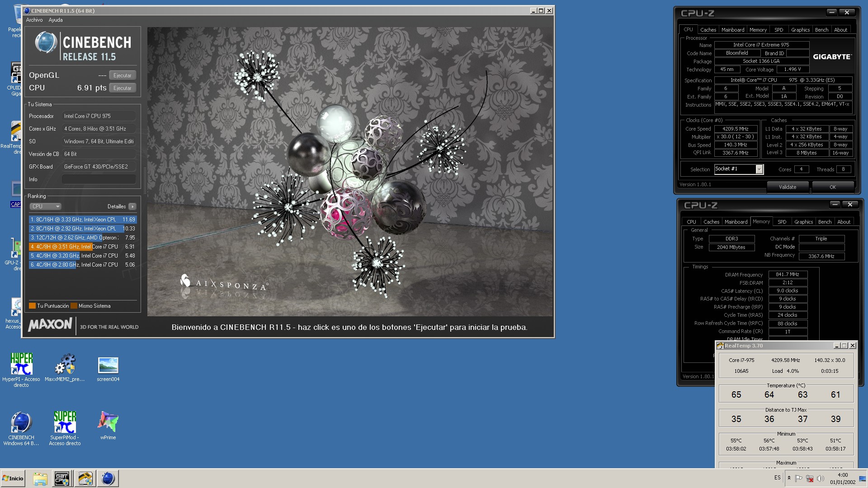Image resolution: width=868 pixels, height=488 pixels.
Task: Click the network tray icon with red X
Action: pyautogui.click(x=810, y=479)
